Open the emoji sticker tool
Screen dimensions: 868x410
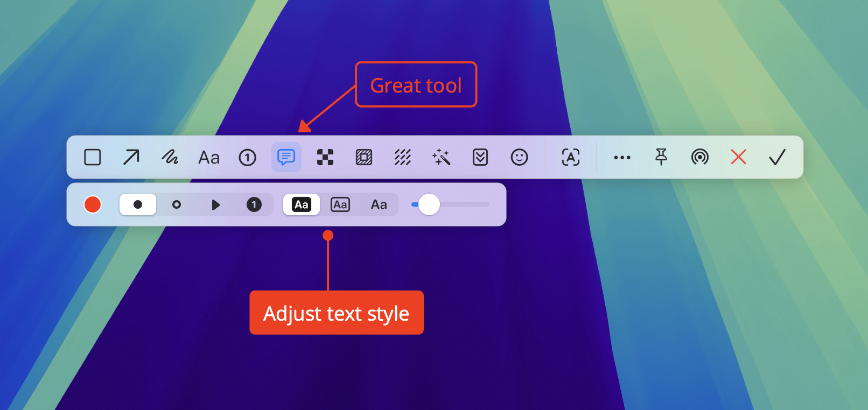[x=519, y=157]
